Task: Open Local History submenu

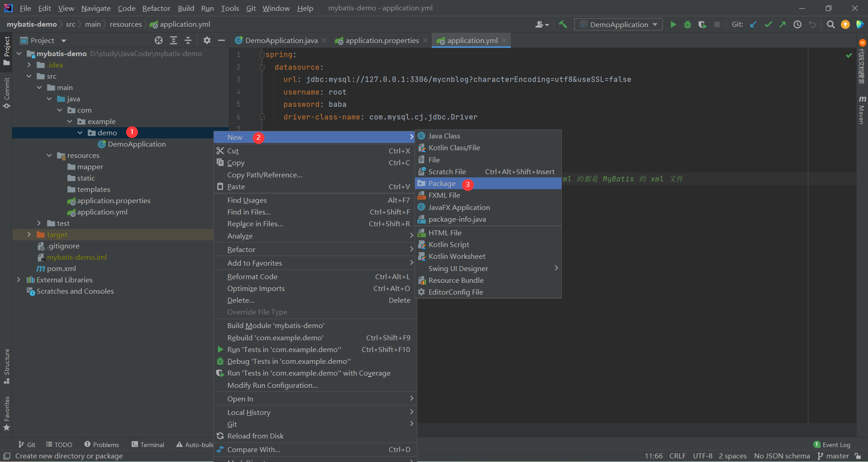Action: 315,412
